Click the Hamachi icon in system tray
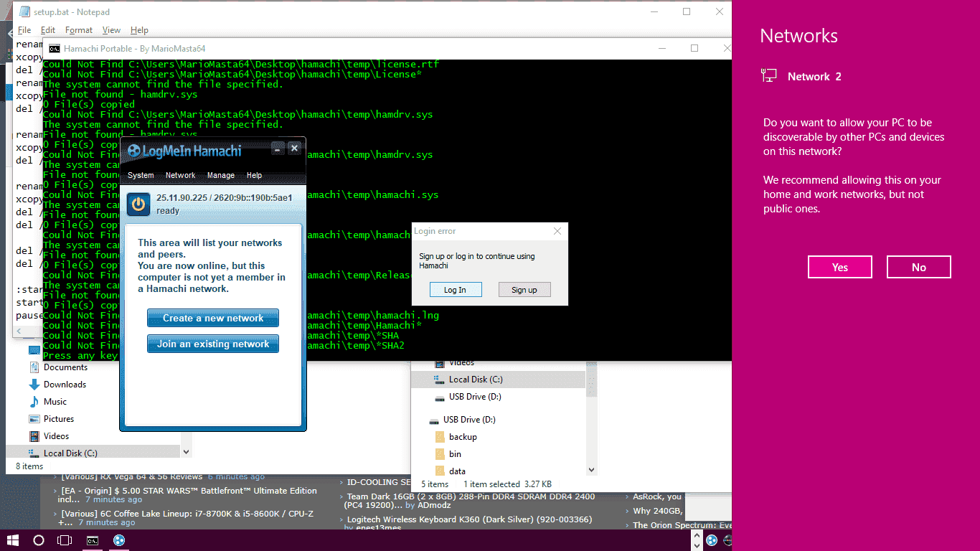Viewport: 980px width, 551px height. [x=711, y=540]
